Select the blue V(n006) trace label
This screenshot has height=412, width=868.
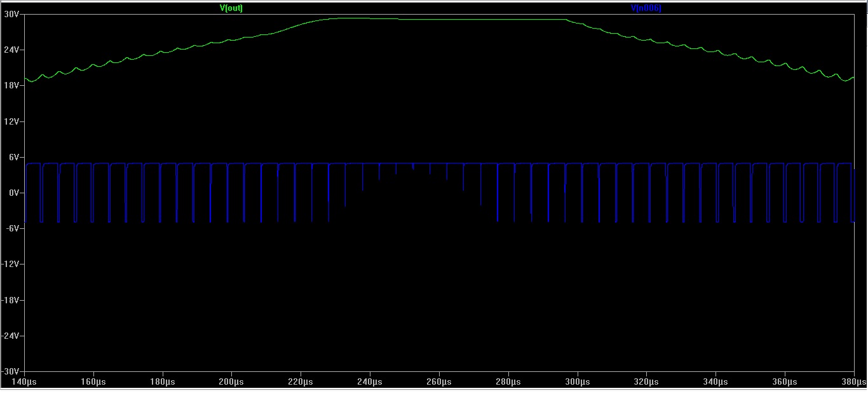(x=646, y=8)
